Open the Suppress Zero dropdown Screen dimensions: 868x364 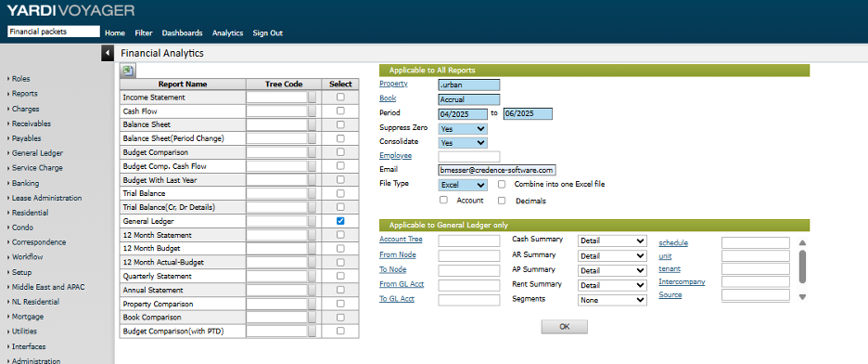(x=464, y=128)
